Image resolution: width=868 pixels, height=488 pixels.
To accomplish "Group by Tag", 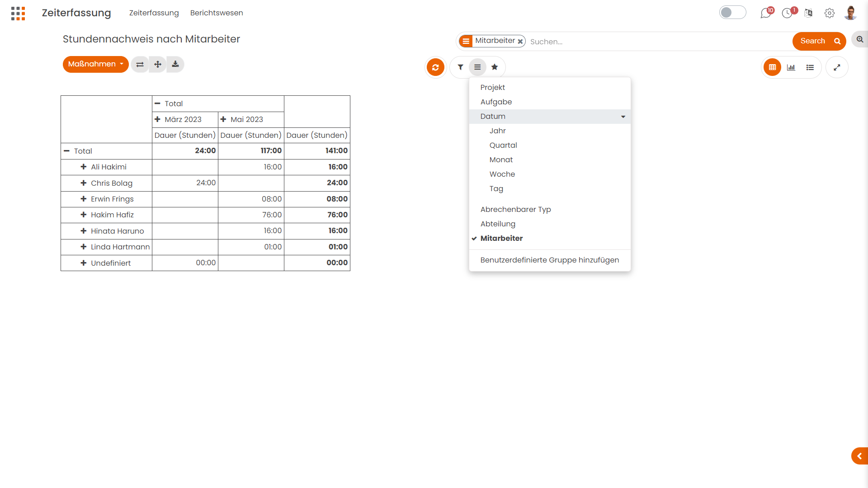I will 550,189.
